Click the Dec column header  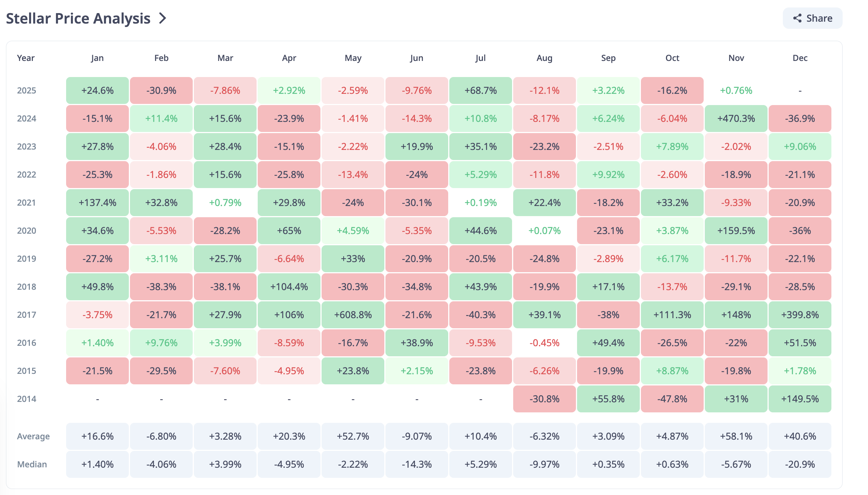point(800,58)
